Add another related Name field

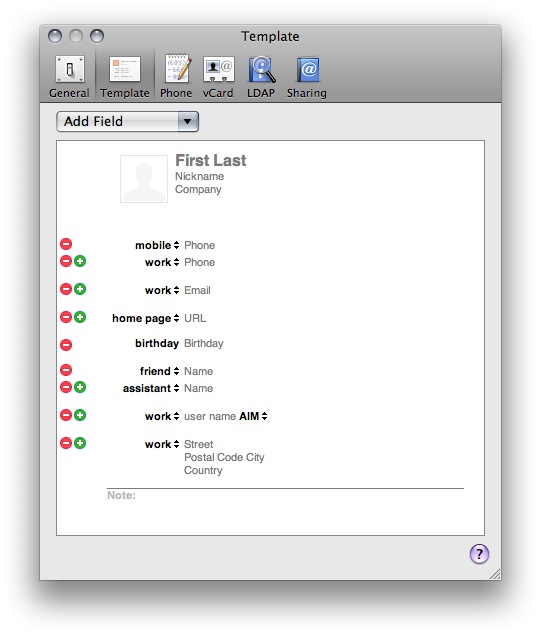80,387
